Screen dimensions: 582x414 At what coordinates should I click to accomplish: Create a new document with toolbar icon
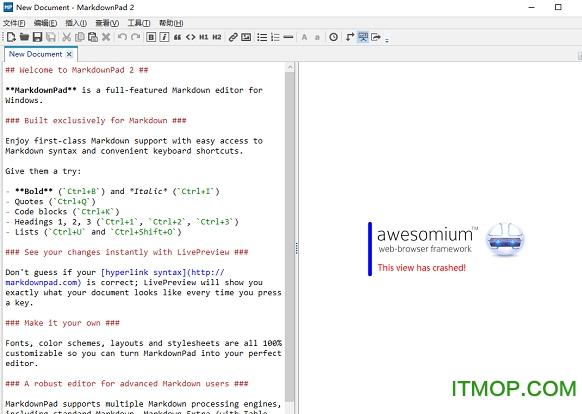click(x=11, y=37)
